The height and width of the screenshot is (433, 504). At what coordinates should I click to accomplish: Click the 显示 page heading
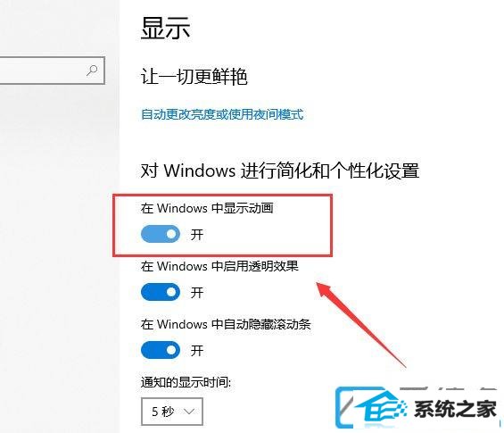pyautogui.click(x=166, y=29)
